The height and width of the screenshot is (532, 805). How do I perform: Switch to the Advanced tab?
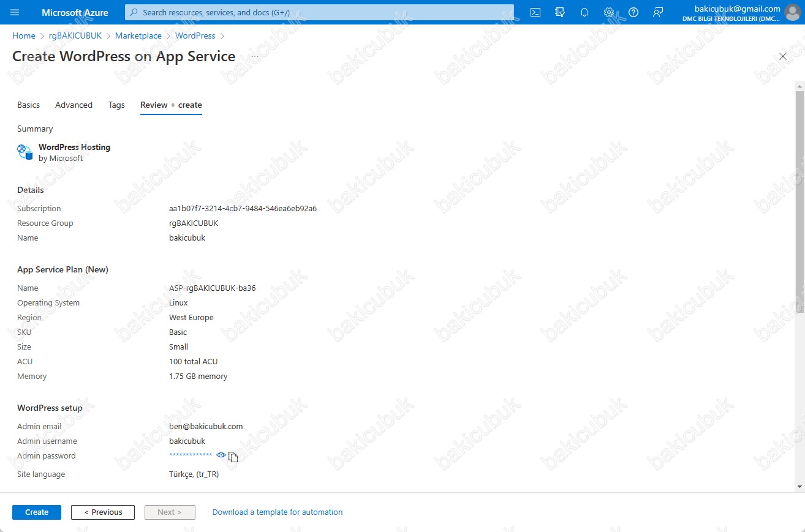74,105
